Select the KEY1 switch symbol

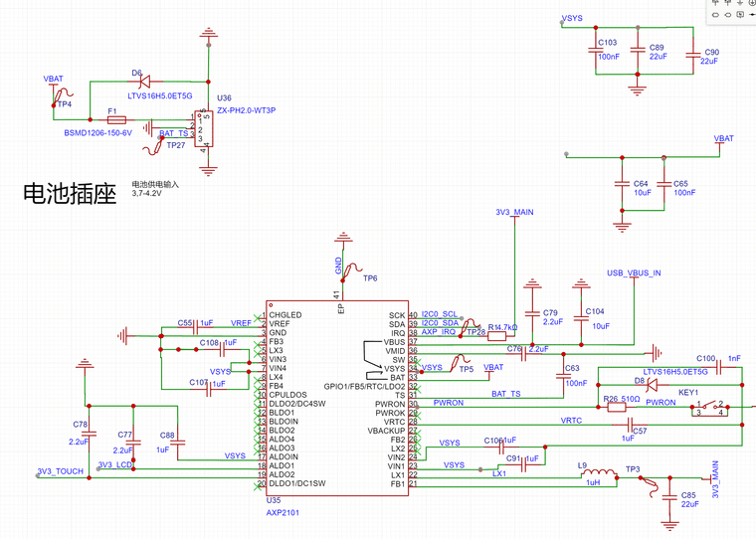click(x=709, y=408)
